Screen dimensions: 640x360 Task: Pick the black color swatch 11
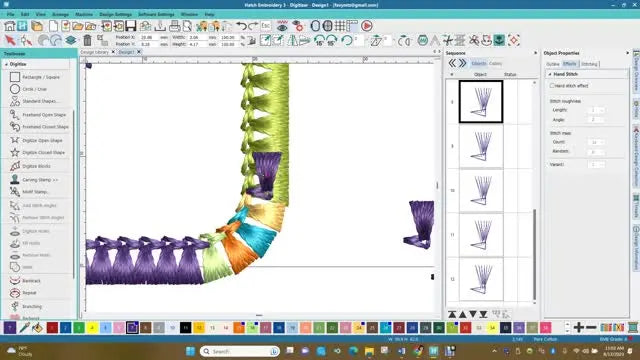[185, 327]
